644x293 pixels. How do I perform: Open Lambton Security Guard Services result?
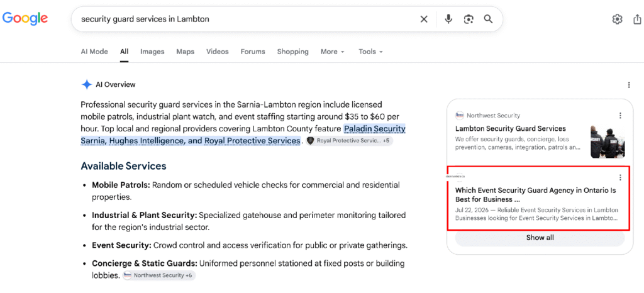click(x=511, y=128)
